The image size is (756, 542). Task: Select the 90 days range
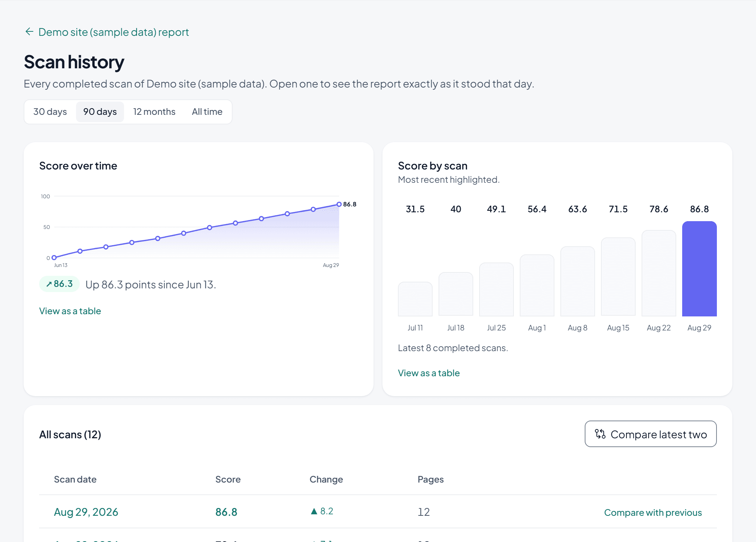click(x=100, y=112)
